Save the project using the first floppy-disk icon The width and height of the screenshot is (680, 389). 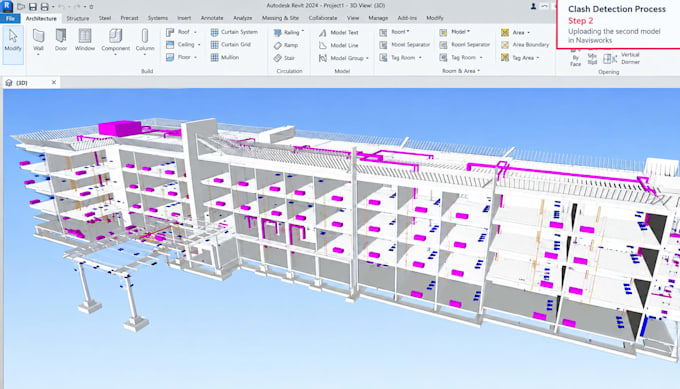point(33,7)
